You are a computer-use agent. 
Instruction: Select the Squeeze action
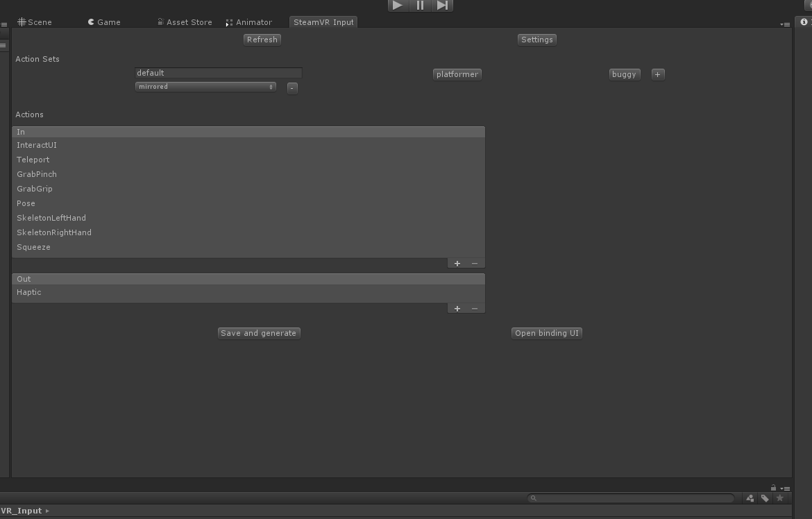[x=248, y=247]
